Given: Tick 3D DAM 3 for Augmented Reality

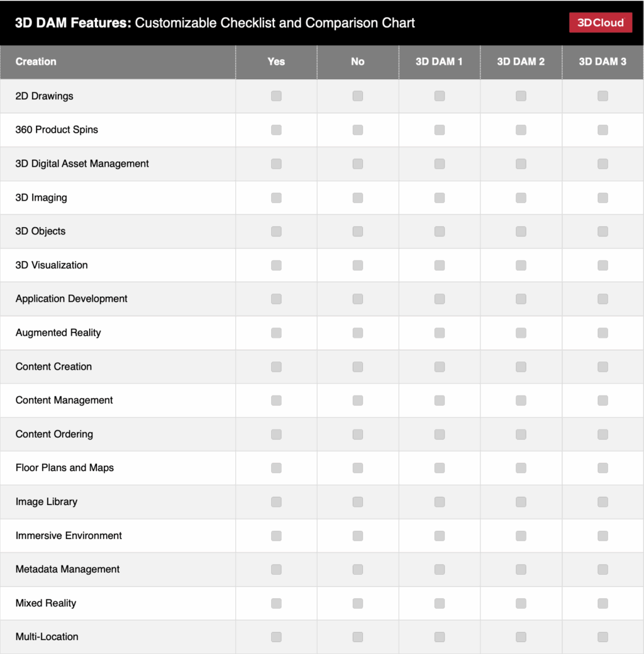Looking at the screenshot, I should click(602, 333).
